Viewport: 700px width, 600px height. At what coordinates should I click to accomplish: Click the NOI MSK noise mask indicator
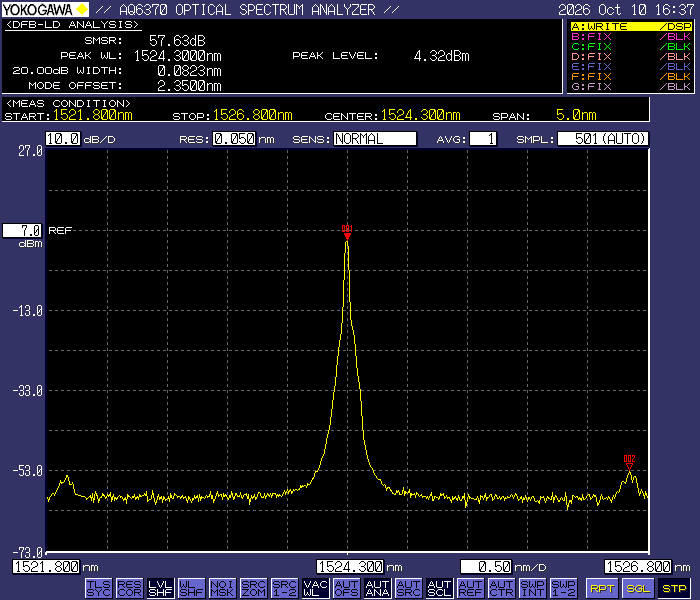click(222, 588)
